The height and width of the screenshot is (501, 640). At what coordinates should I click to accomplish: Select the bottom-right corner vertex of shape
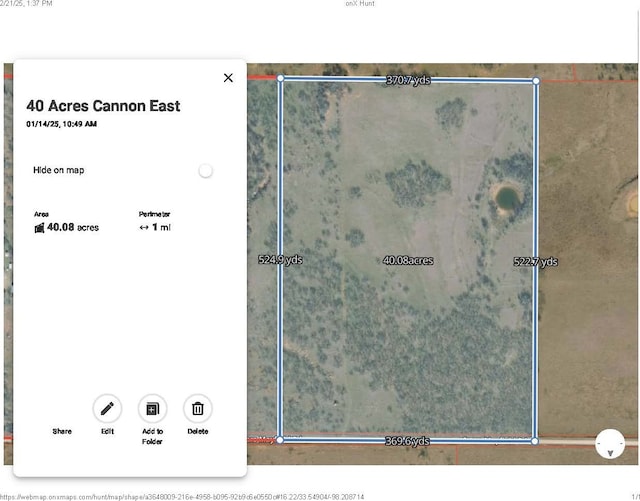tap(535, 441)
